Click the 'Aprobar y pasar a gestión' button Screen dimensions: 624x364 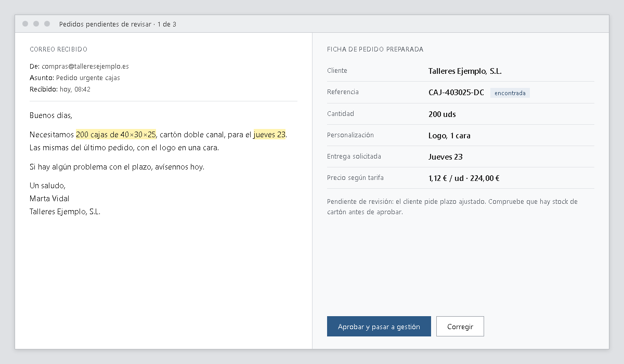pyautogui.click(x=379, y=327)
